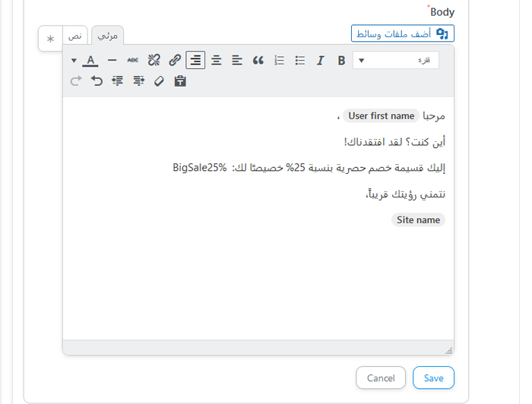Screen dimensions: 532x404
Task: Undo the last edit
Action: [x=97, y=81]
